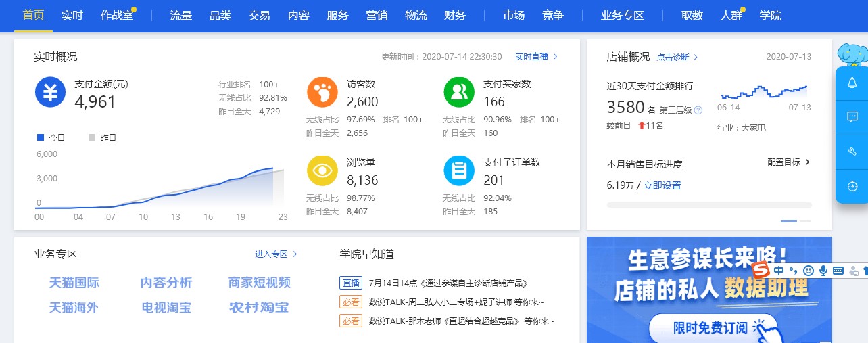Click the green 支付买家数 people icon

tap(459, 93)
